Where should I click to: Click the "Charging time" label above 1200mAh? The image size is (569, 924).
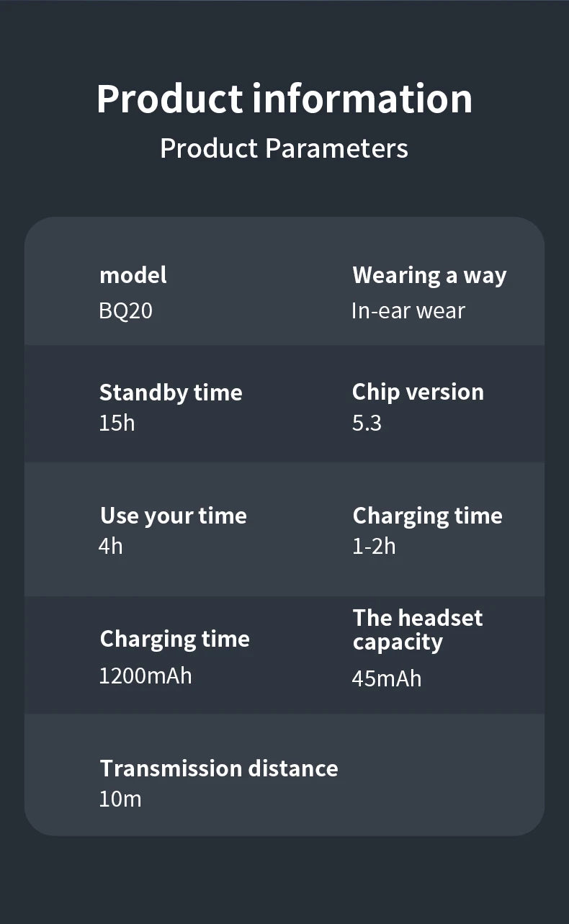[174, 639]
